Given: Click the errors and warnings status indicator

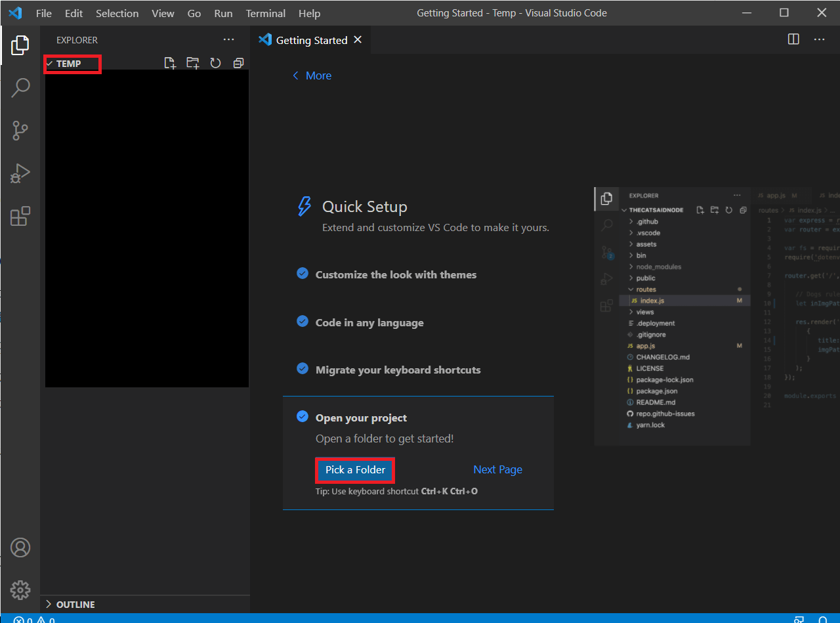Looking at the screenshot, I should pos(34,619).
